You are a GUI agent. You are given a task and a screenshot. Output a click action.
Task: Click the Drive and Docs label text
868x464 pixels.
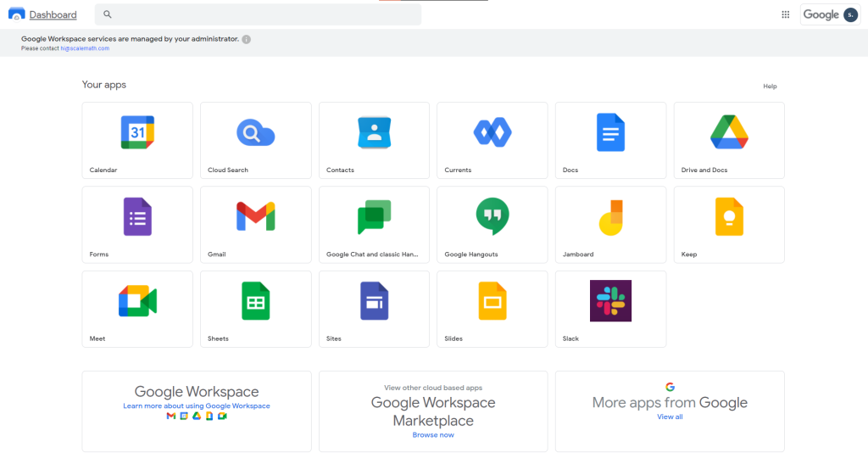click(x=704, y=170)
